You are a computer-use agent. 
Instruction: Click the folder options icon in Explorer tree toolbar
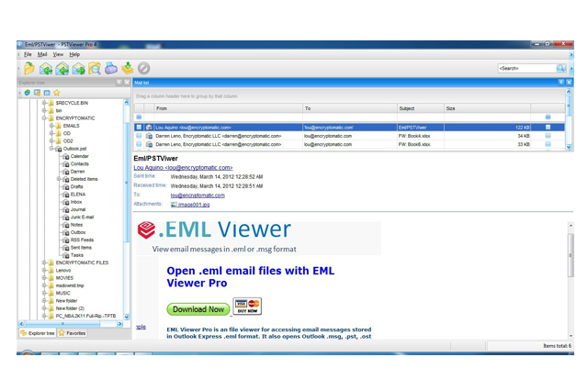(37, 93)
